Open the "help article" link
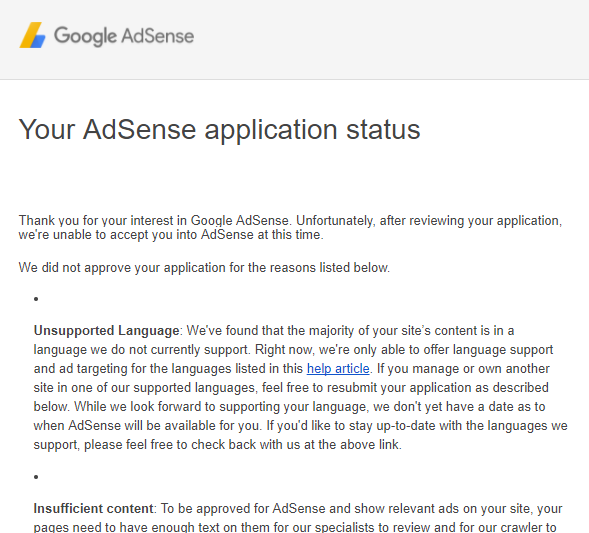589x533 pixels. [338, 368]
